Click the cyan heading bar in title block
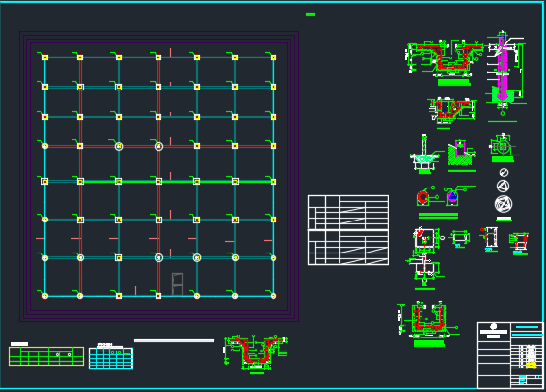The image size is (546, 392). point(527,335)
